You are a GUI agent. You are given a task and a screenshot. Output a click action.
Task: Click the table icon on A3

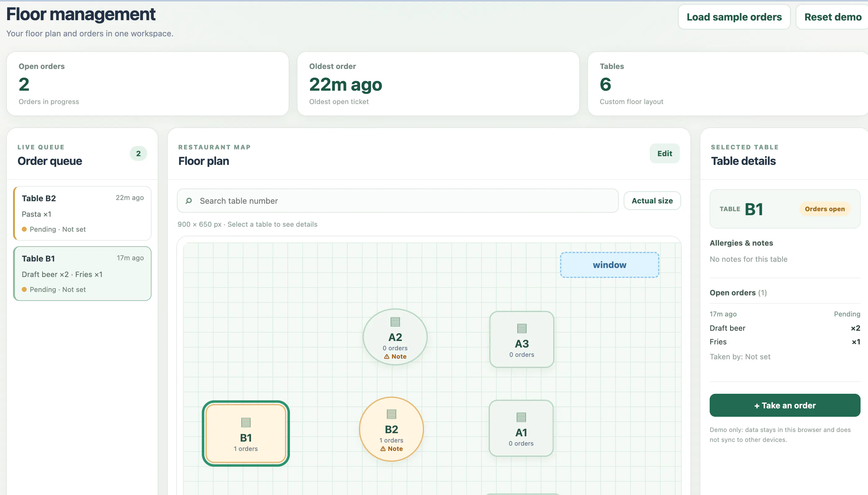point(522,329)
